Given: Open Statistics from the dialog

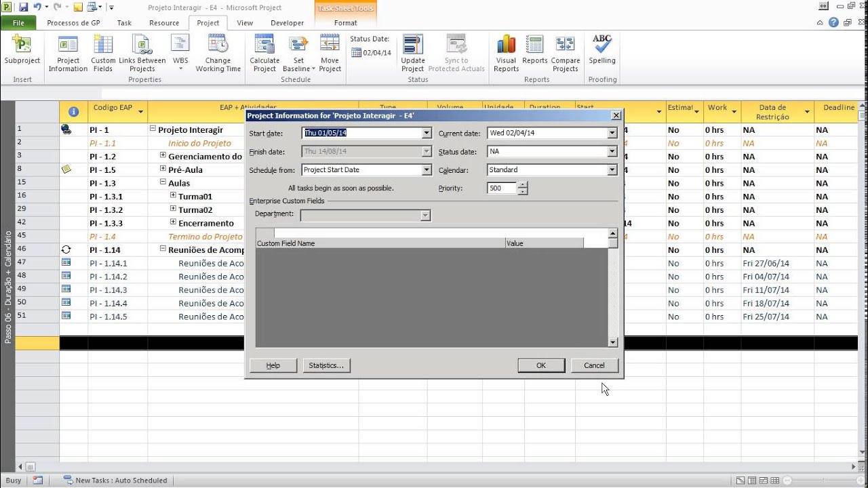Looking at the screenshot, I should pyautogui.click(x=326, y=365).
